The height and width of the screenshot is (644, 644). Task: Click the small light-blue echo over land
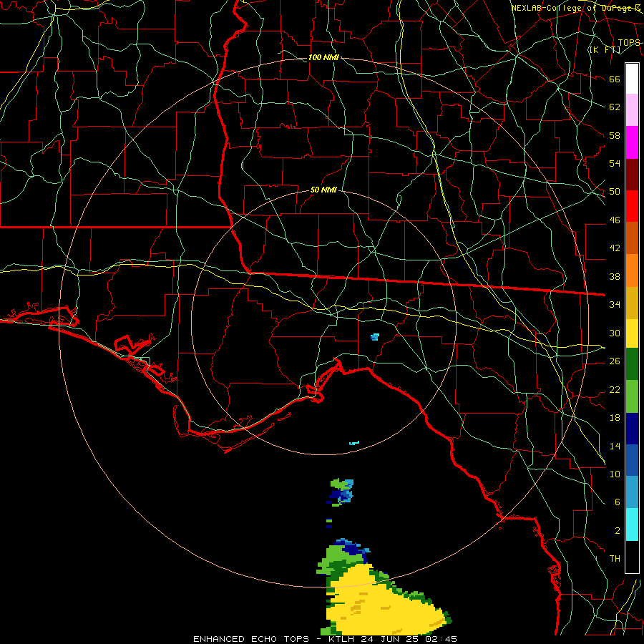tap(374, 337)
